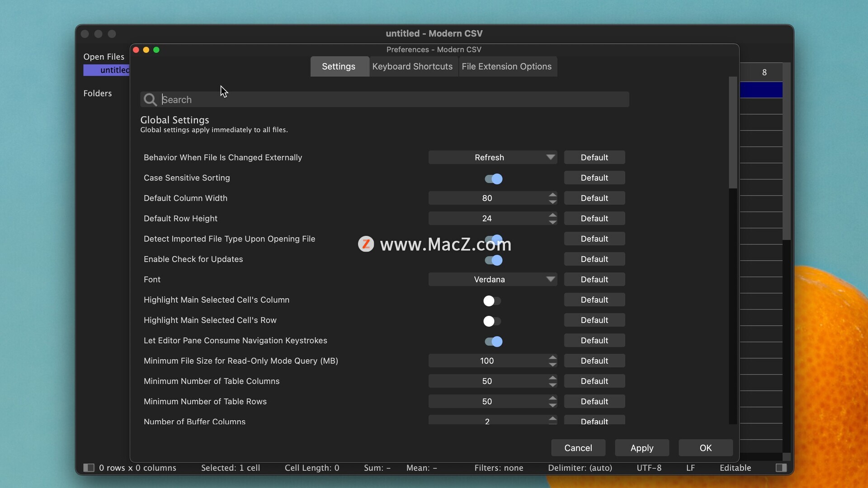Image resolution: width=868 pixels, height=488 pixels.
Task: Switch to the Keyboard Shortcuts tab
Action: tap(413, 66)
